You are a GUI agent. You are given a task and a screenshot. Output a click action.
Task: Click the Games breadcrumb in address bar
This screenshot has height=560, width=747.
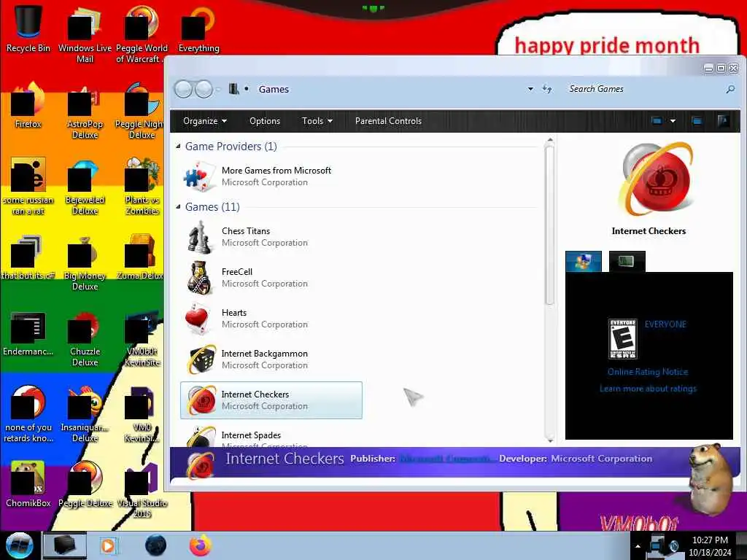click(x=274, y=89)
